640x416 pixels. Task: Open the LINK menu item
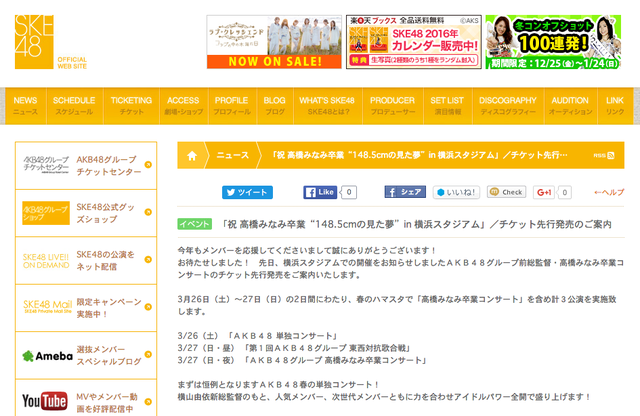[x=615, y=106]
